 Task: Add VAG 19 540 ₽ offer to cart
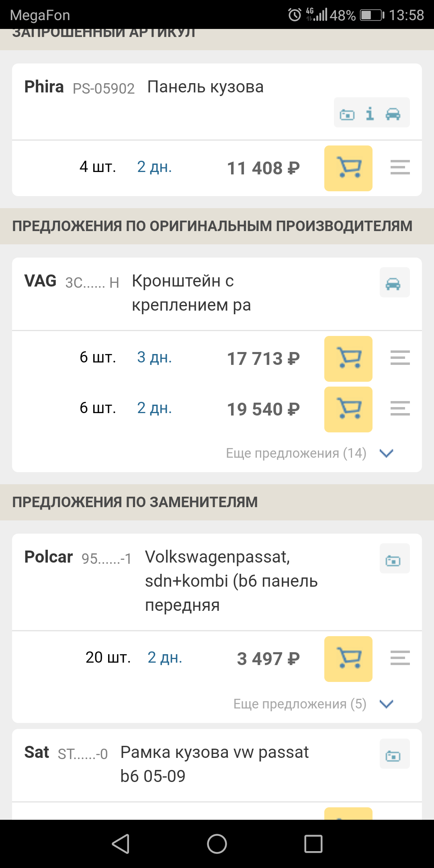pos(348,409)
